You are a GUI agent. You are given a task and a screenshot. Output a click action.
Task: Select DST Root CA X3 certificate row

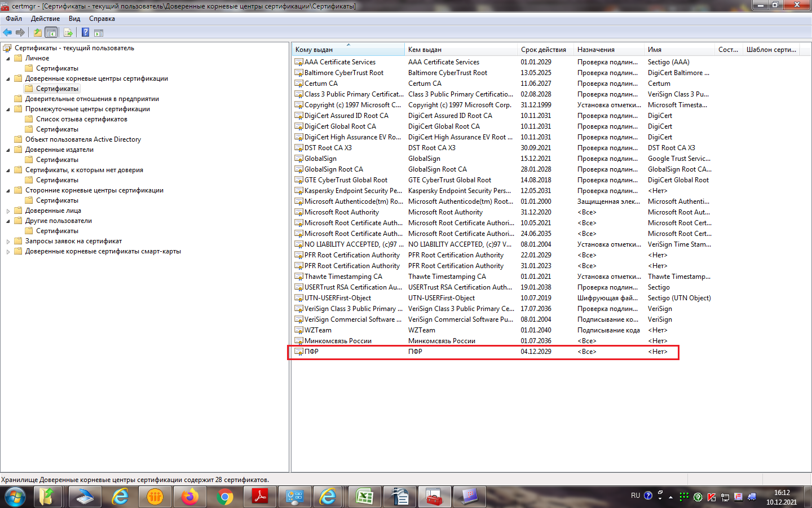click(328, 148)
